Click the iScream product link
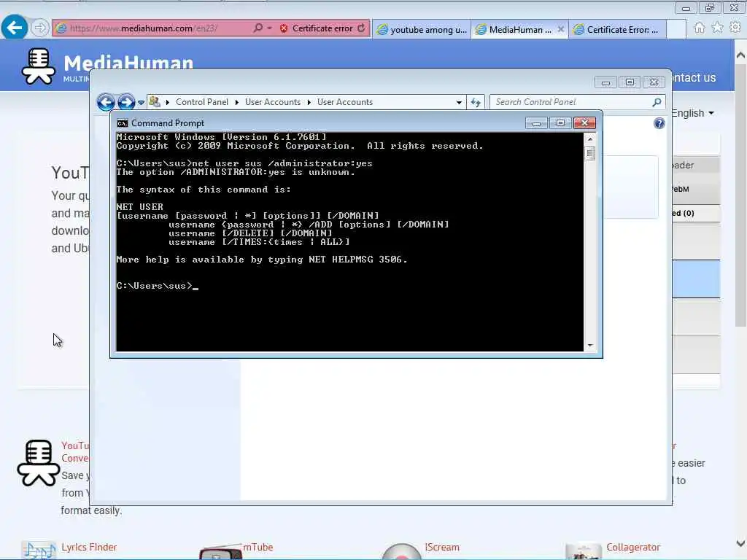 click(x=442, y=547)
